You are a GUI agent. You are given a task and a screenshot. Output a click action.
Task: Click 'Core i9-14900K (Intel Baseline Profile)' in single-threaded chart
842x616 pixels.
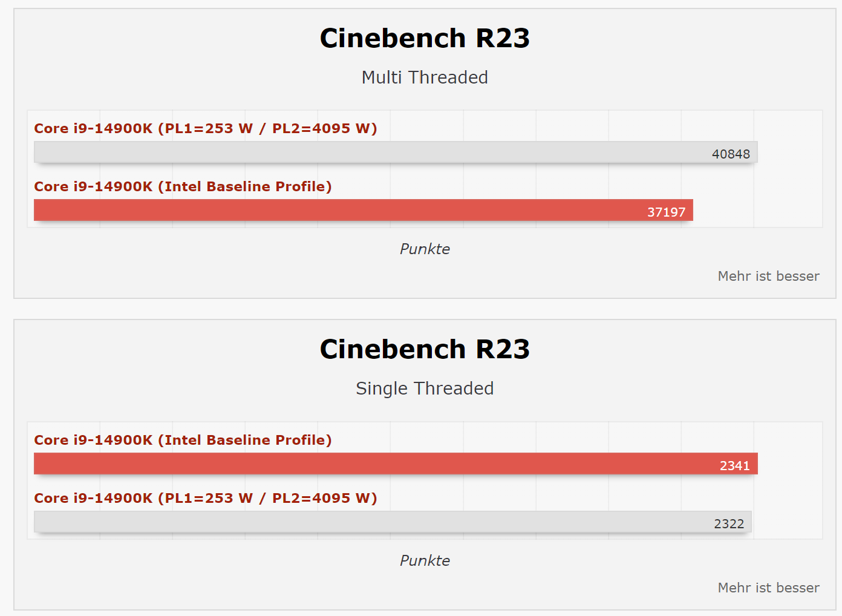pyautogui.click(x=183, y=440)
